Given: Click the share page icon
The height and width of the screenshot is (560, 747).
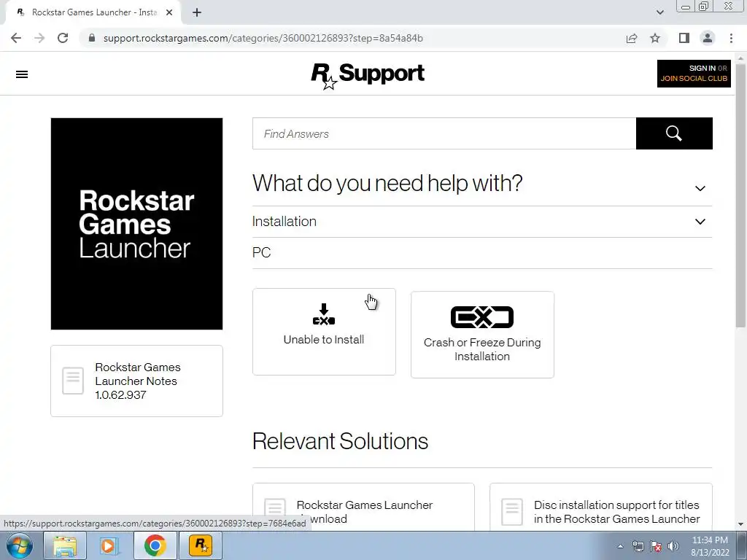Looking at the screenshot, I should click(x=632, y=38).
